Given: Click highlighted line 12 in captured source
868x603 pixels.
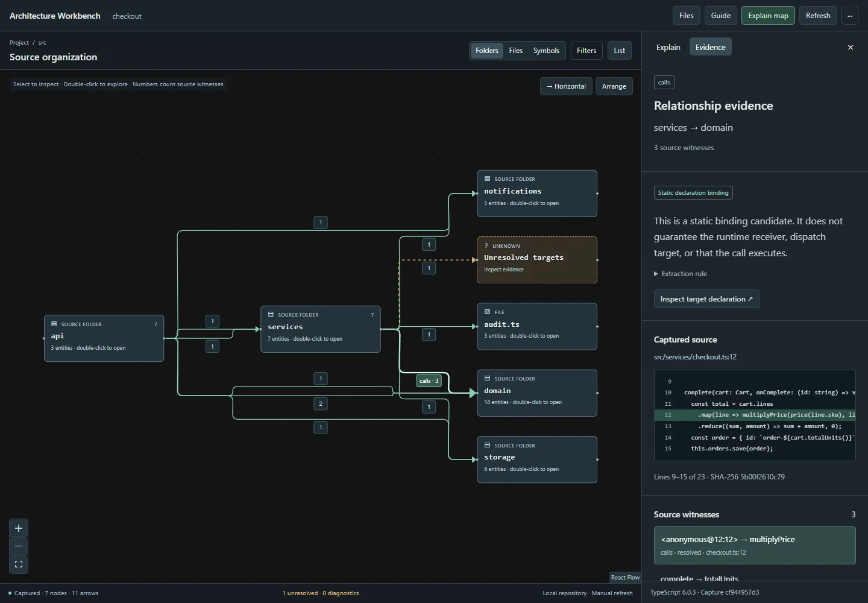Looking at the screenshot, I should tap(755, 415).
